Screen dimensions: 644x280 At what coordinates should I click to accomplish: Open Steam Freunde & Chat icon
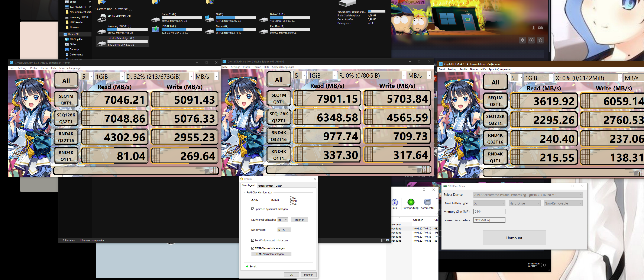coord(543,265)
